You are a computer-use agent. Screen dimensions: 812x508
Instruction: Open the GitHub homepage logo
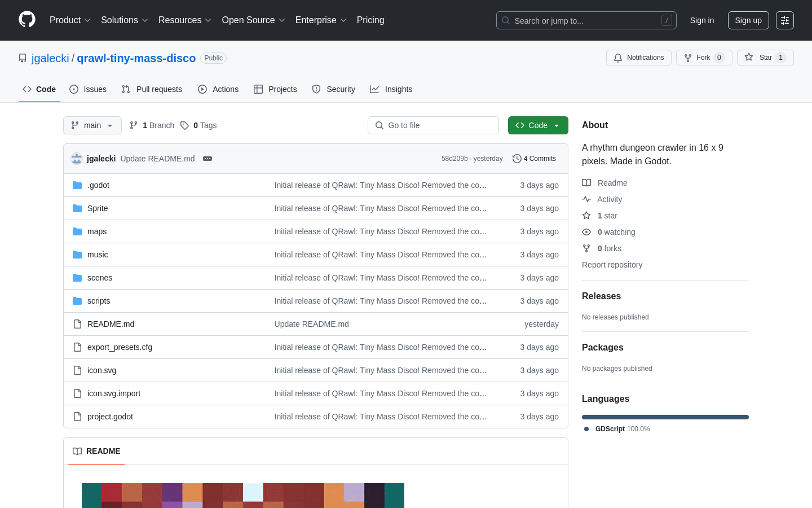pyautogui.click(x=27, y=20)
